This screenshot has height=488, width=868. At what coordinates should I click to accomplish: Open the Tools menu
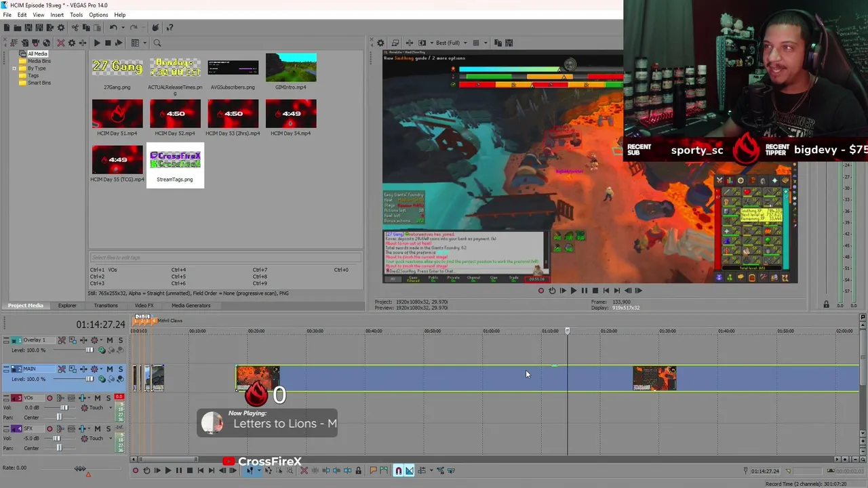pos(76,15)
